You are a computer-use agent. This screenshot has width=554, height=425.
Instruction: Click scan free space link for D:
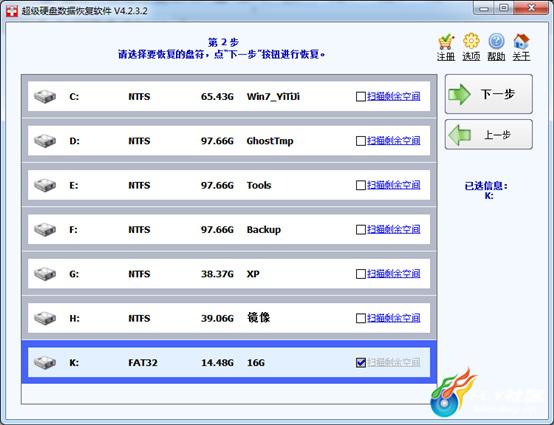[394, 141]
